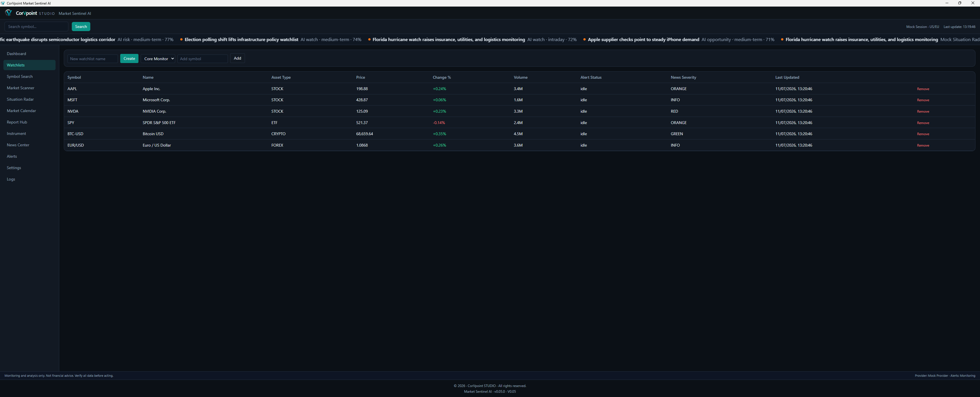Click the Name column header

point(148,77)
